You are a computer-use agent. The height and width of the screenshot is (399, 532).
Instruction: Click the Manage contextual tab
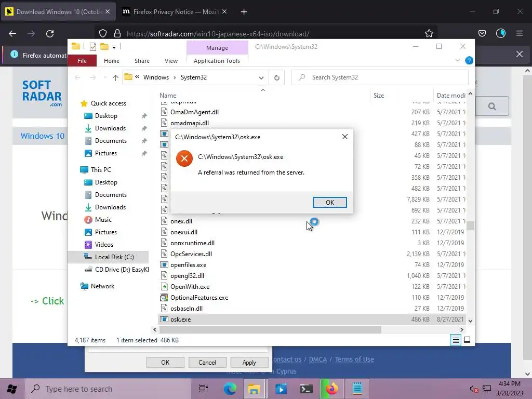coord(217,48)
